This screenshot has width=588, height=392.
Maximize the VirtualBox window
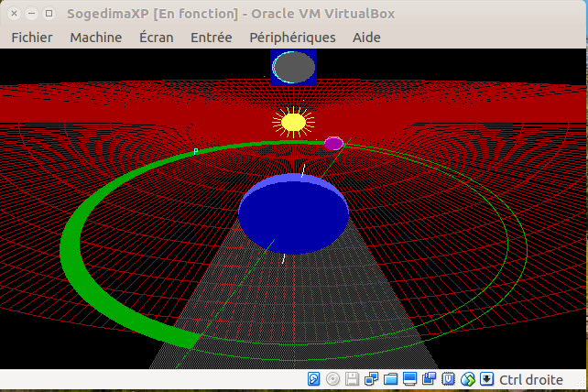49,14
